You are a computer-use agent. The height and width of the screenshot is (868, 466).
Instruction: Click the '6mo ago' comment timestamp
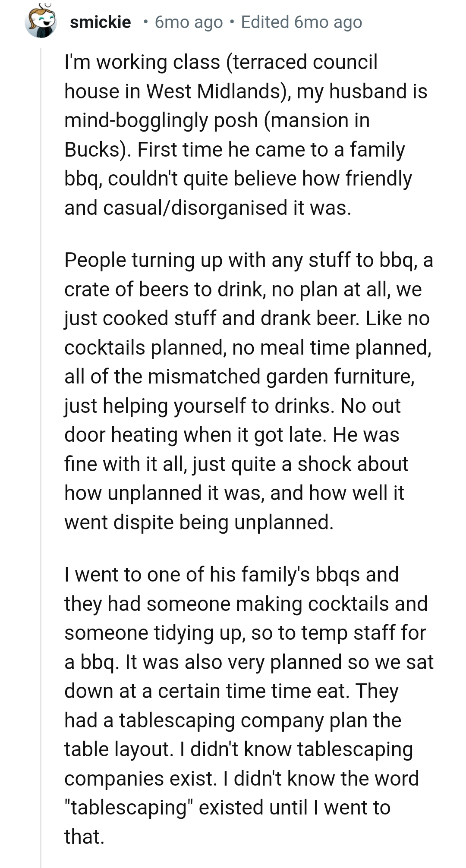[x=189, y=22]
